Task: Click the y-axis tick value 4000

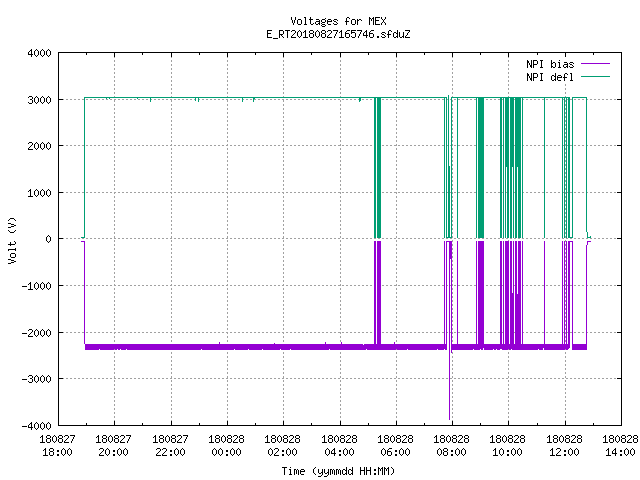Action: tap(39, 53)
